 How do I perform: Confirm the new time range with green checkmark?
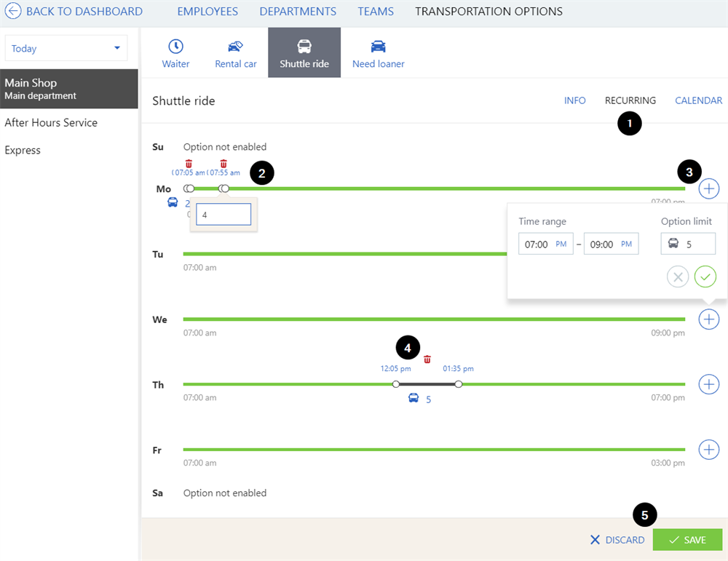pos(705,276)
